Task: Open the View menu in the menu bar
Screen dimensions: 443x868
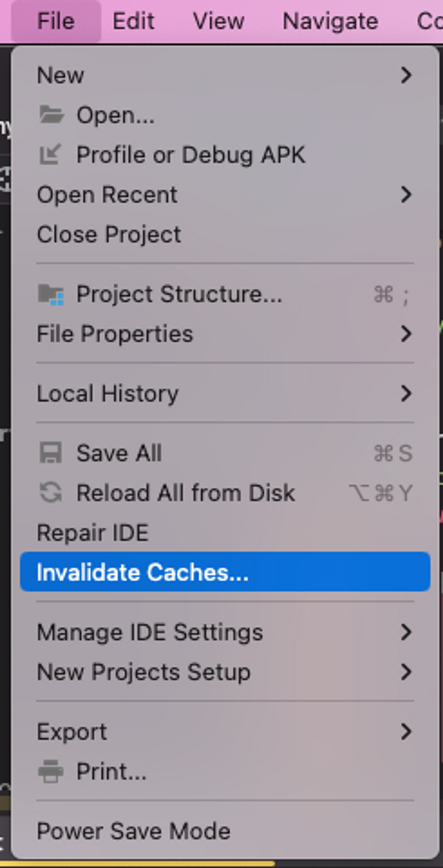Action: (x=219, y=21)
